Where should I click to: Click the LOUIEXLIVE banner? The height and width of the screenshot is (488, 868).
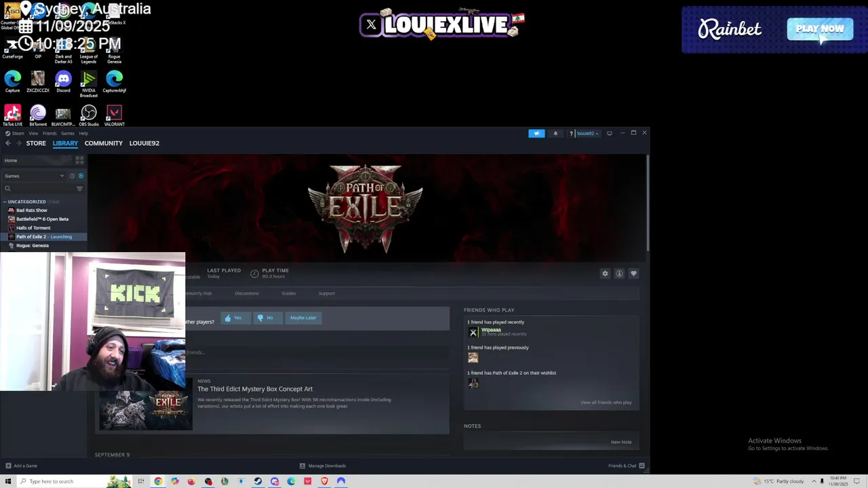(x=442, y=25)
